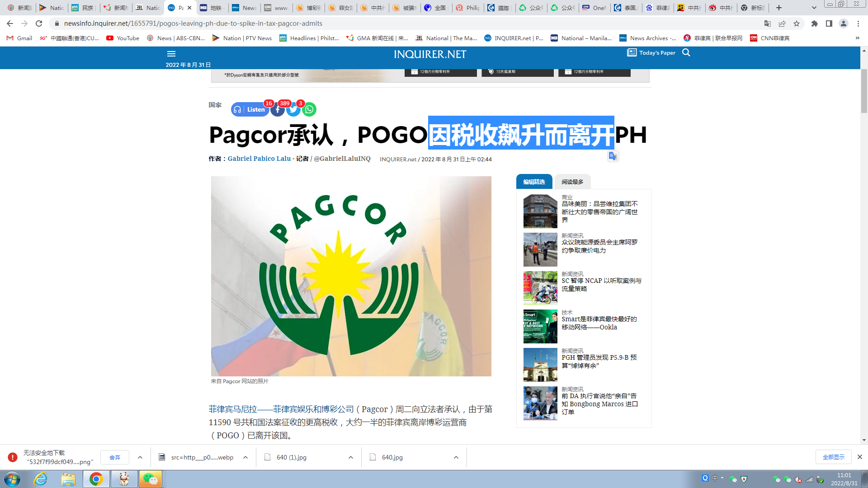This screenshot has height=488, width=868.
Task: Open Smart fastest network Ookla story
Action: [599, 323]
